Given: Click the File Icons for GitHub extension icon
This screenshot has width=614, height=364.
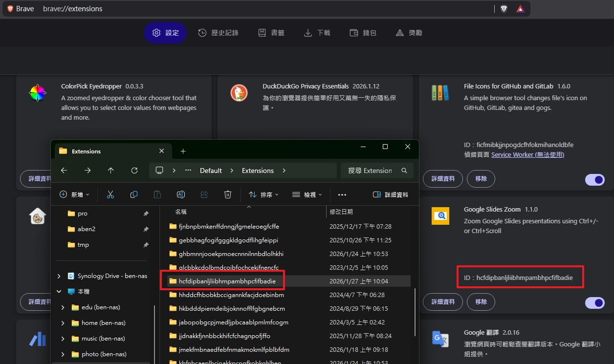Looking at the screenshot, I should (x=440, y=92).
